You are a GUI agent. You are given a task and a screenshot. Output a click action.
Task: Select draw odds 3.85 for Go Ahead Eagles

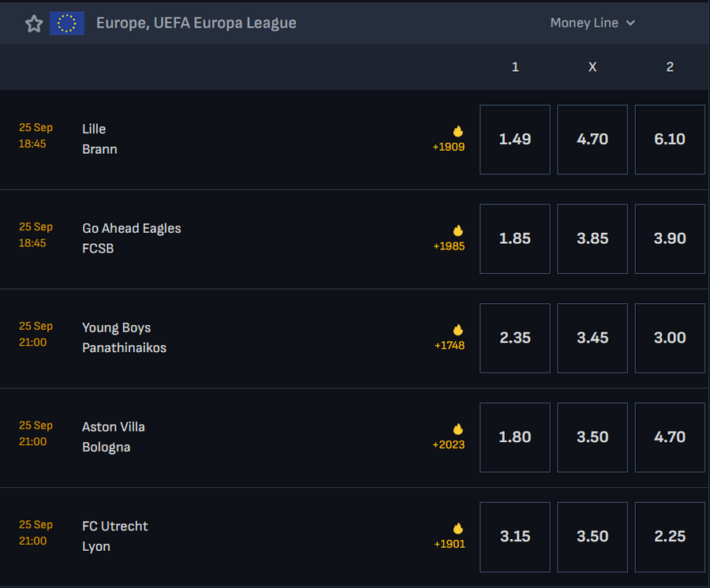592,238
